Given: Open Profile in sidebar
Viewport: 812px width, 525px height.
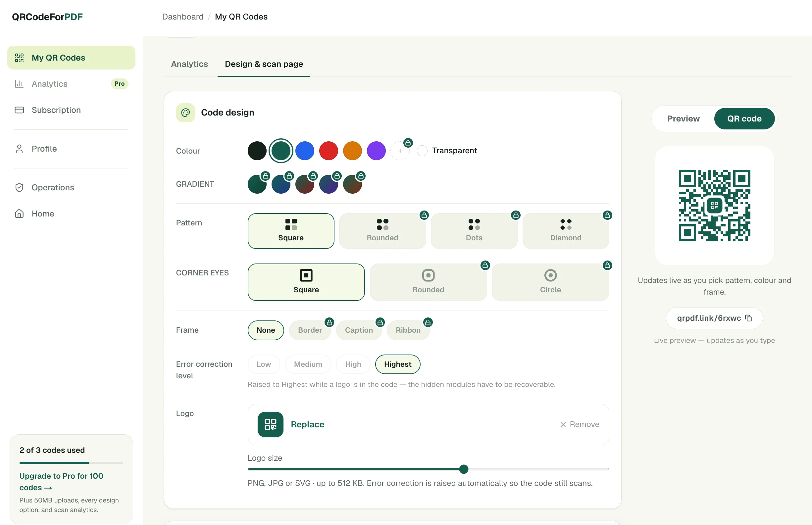Looking at the screenshot, I should (71, 149).
